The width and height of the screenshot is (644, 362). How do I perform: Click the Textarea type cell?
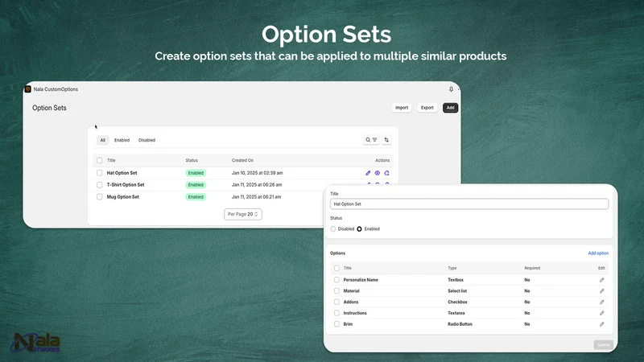[x=456, y=313]
